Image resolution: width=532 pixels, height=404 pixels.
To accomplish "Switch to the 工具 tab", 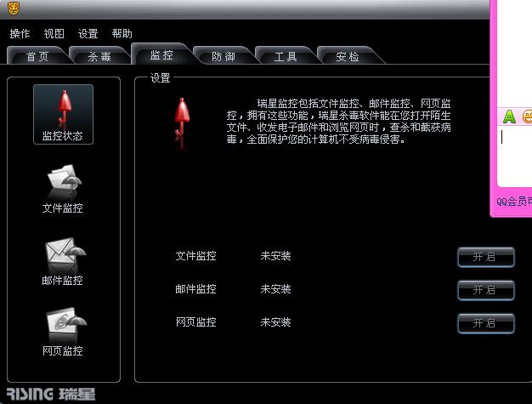I will 286,56.
